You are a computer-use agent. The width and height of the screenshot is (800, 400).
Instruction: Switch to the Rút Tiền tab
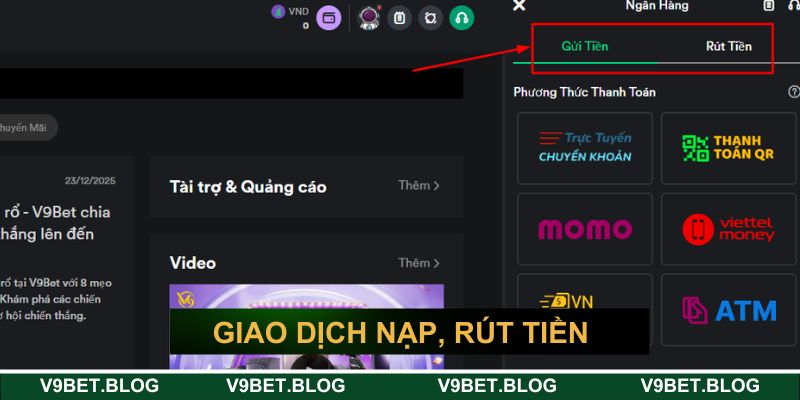pyautogui.click(x=729, y=46)
